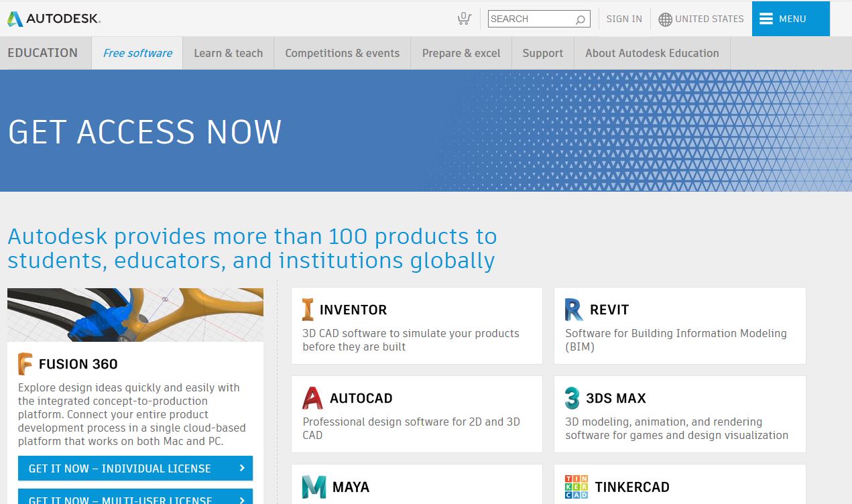Click the hamburger icon on Menu button
852x504 pixels.
[766, 19]
